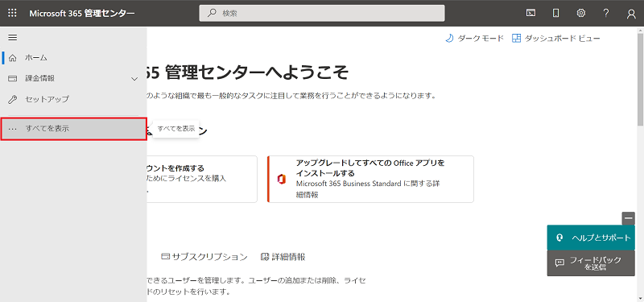Collapse the navigation hamburger menu
The height and width of the screenshot is (302, 644).
pyautogui.click(x=13, y=37)
